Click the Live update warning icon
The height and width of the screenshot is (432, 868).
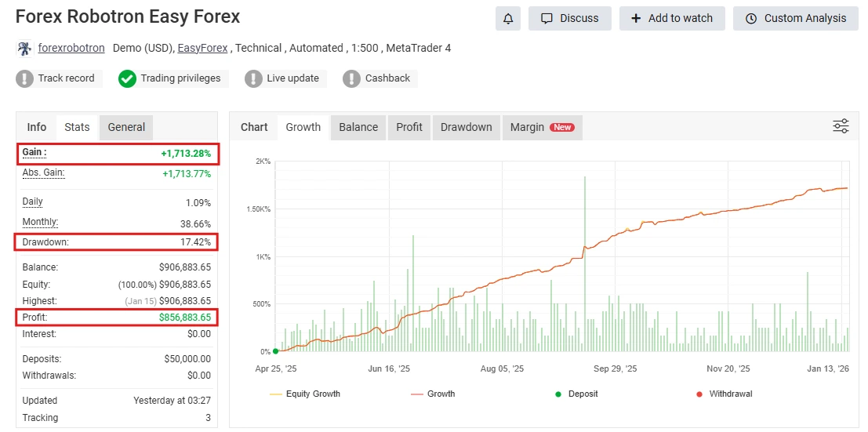click(x=253, y=78)
